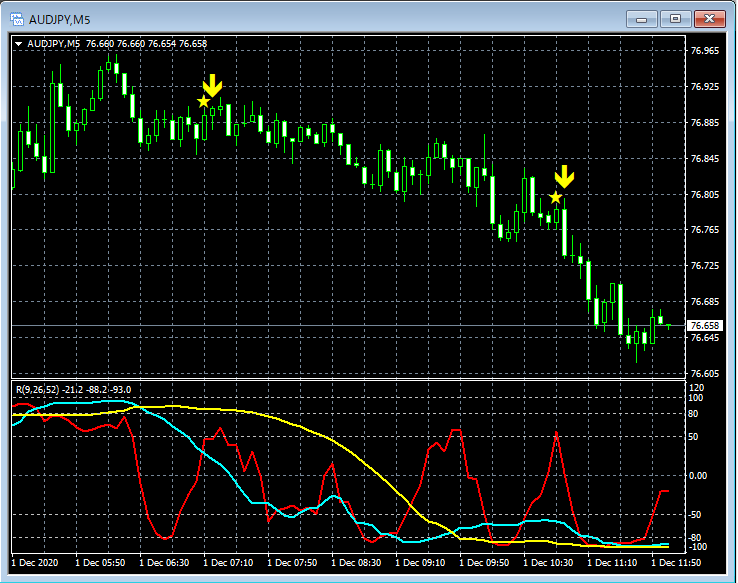Click the chart window icon in title bar
The height and width of the screenshot is (583, 738).
pos(17,18)
